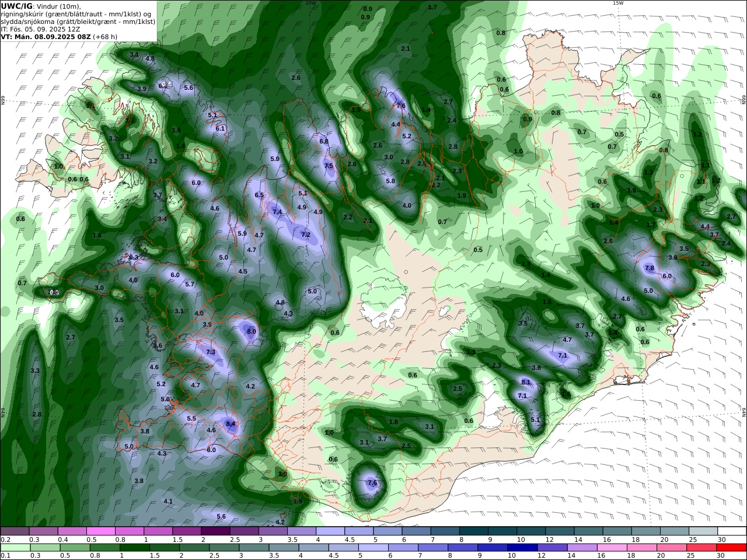Click the 7.2 precipitation value on the map
747x560 pixels.
point(305,235)
